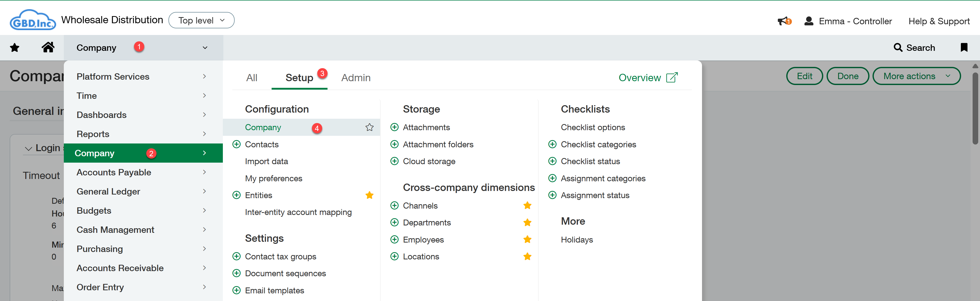Add a Checklist category with plus icon
The image size is (980, 301).
[x=552, y=144]
